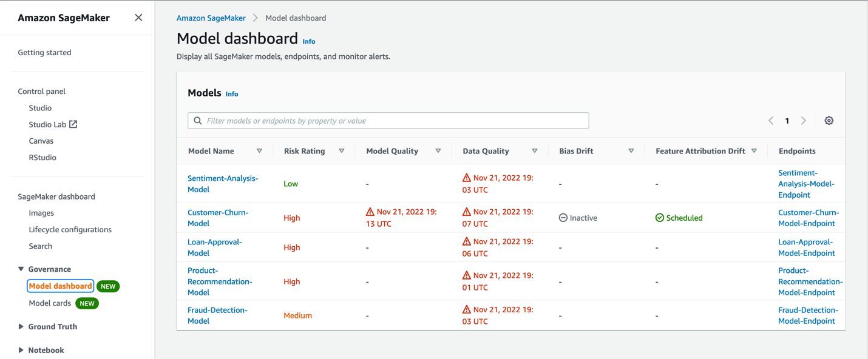Open Model cards in Governance
This screenshot has height=359, width=868.
[50, 303]
